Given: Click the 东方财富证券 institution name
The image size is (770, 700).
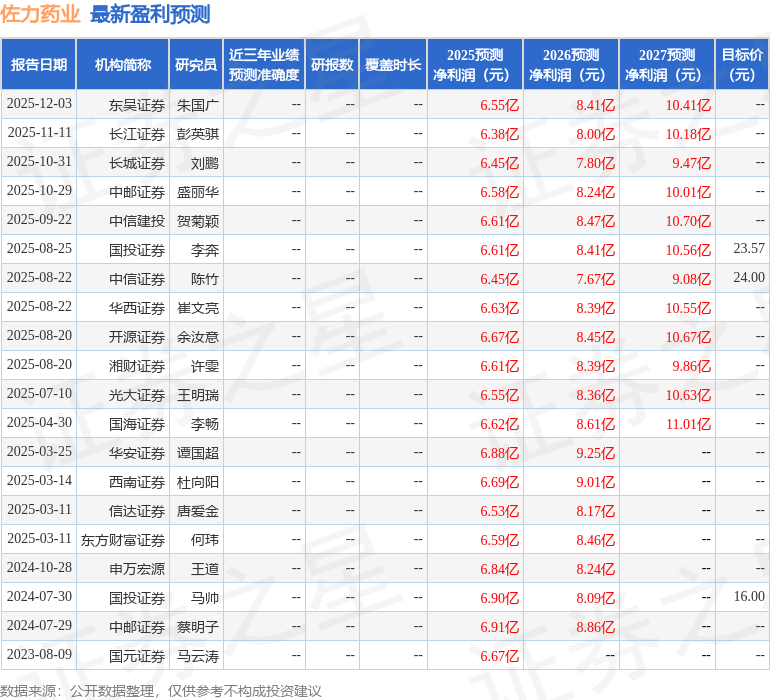Looking at the screenshot, I should [x=123, y=540].
